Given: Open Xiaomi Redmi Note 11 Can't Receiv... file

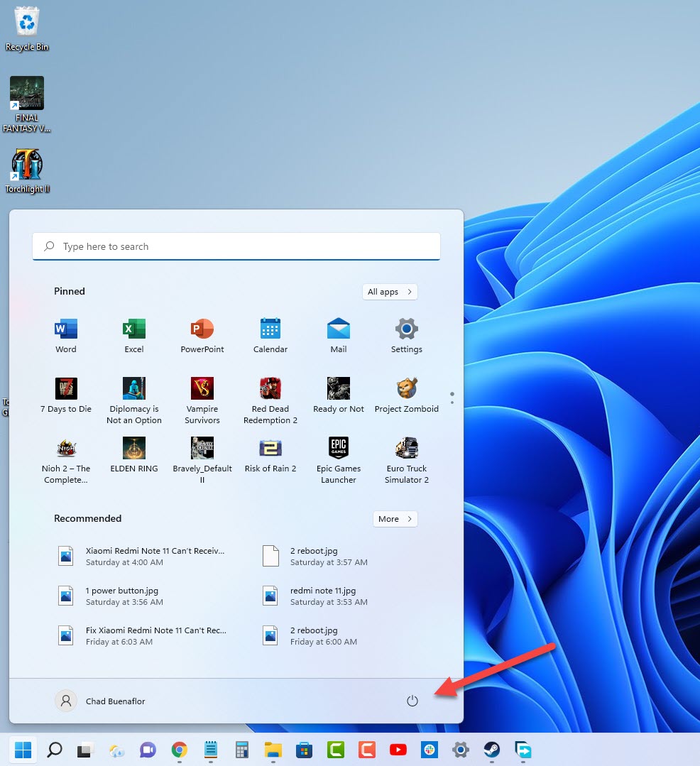Looking at the screenshot, I should click(x=141, y=556).
